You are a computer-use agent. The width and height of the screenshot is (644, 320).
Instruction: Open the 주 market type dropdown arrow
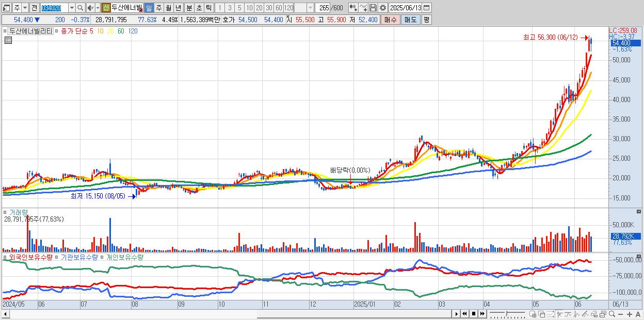(25, 8)
